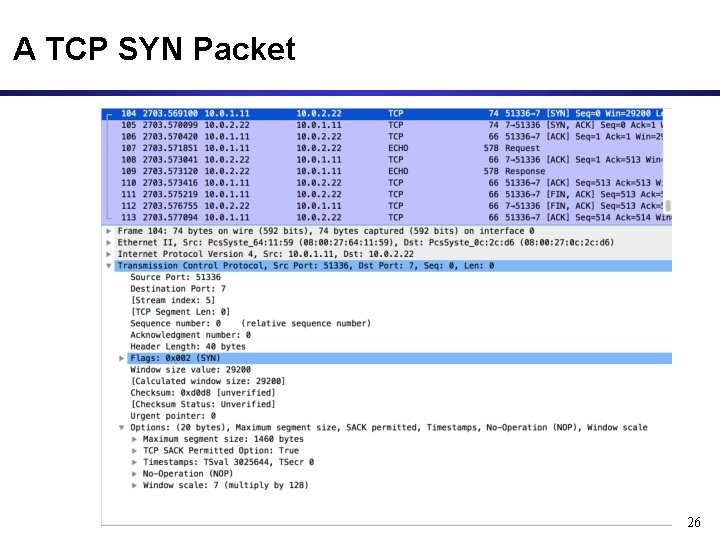Click Checksum: 0xd0d8 [unverified] line
The width and height of the screenshot is (720, 540).
(203, 393)
